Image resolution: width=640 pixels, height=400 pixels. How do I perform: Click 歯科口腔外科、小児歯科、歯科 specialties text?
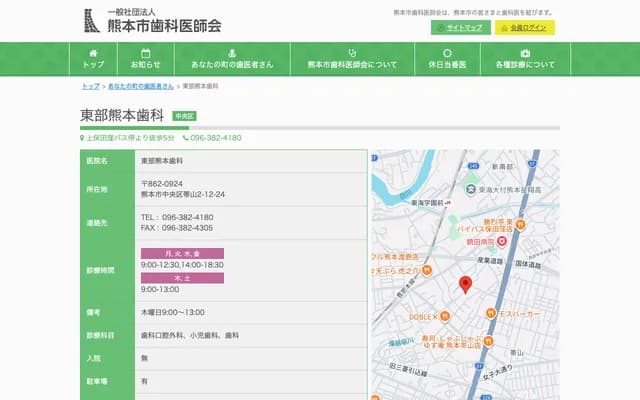click(x=190, y=336)
